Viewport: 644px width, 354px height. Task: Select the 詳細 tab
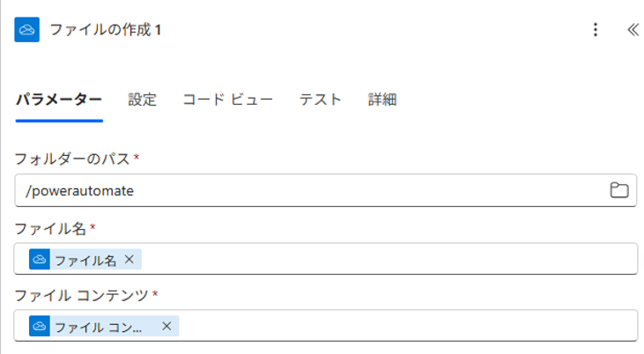[382, 100]
